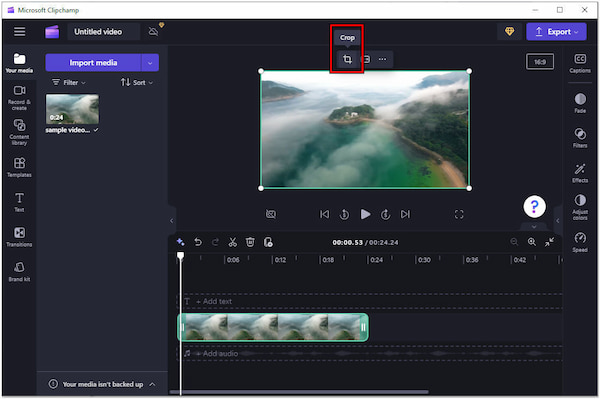
Task: Skip to the start of the video
Action: (324, 214)
